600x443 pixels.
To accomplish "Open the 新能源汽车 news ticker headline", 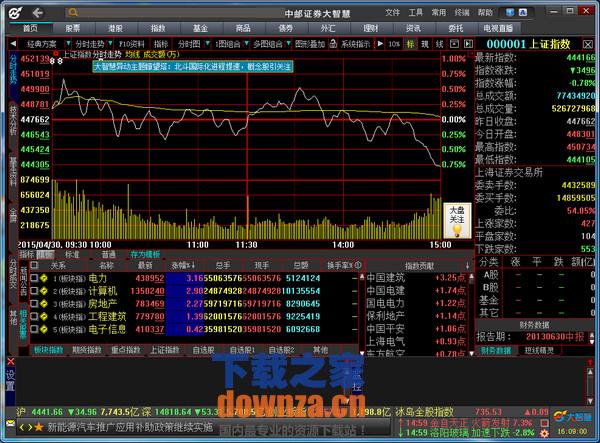I will pyautogui.click(x=130, y=427).
